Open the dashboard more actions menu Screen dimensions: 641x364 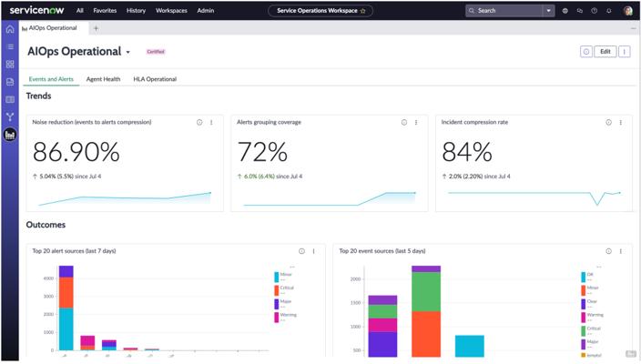point(625,52)
